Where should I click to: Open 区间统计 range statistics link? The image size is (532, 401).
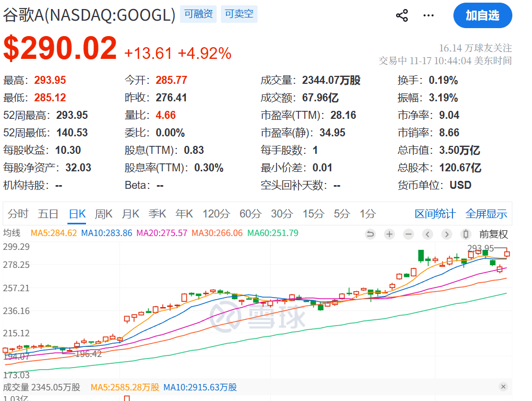(x=435, y=214)
